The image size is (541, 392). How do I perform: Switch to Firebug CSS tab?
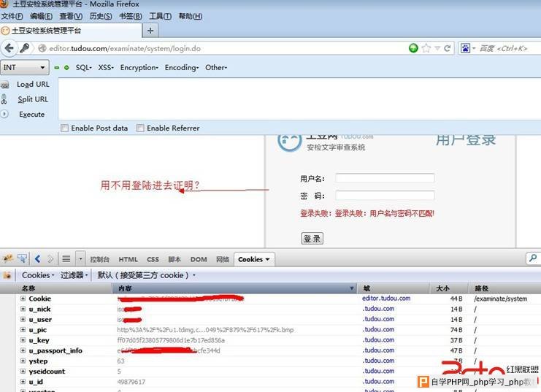point(153,259)
